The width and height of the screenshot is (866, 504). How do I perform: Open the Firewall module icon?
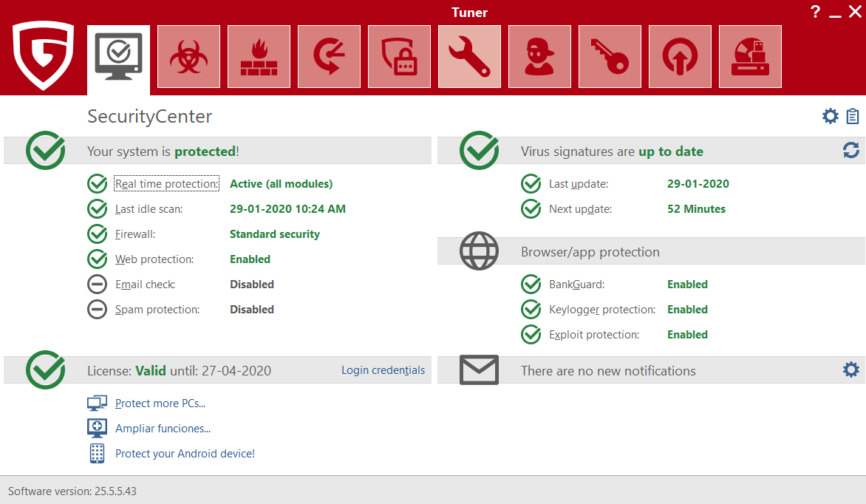259,56
